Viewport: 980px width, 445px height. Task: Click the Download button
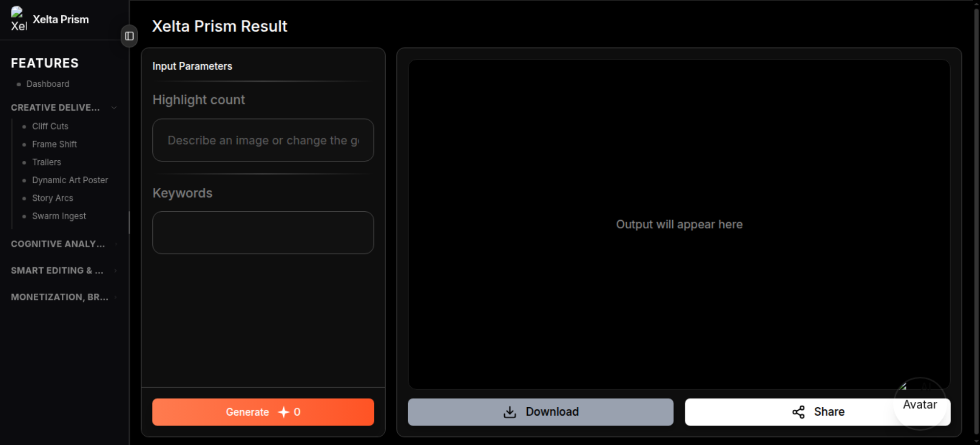tap(540, 412)
